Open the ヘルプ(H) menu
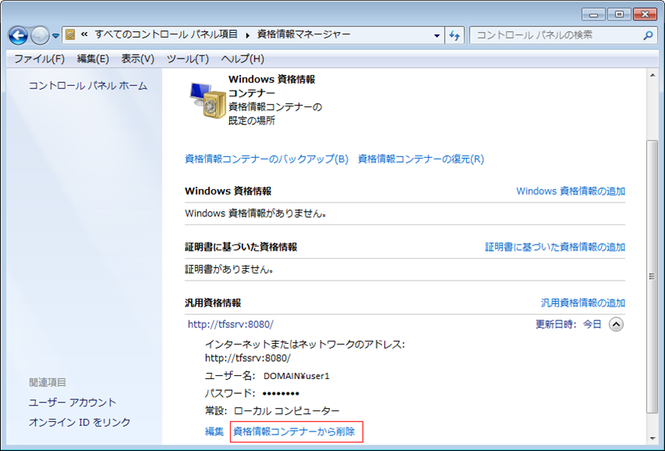The width and height of the screenshot is (665, 451). (x=243, y=59)
